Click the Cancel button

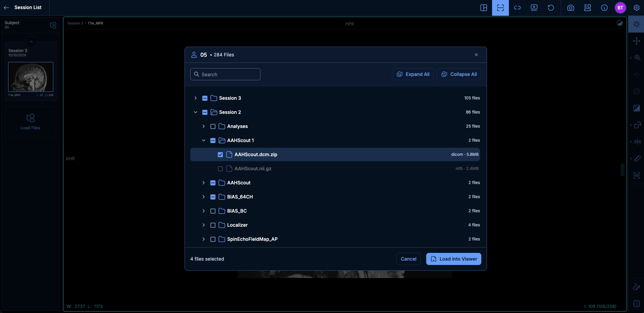408,259
